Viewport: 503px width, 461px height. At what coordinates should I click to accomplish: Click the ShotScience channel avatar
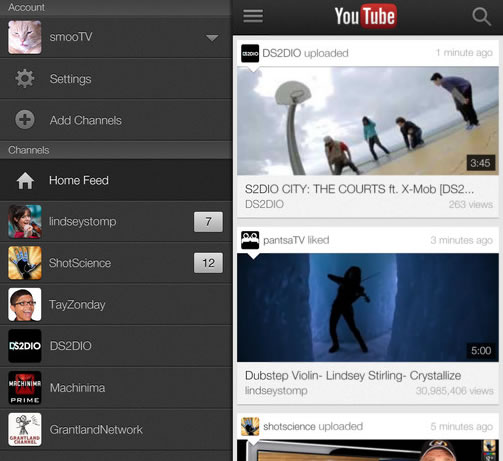[25, 263]
